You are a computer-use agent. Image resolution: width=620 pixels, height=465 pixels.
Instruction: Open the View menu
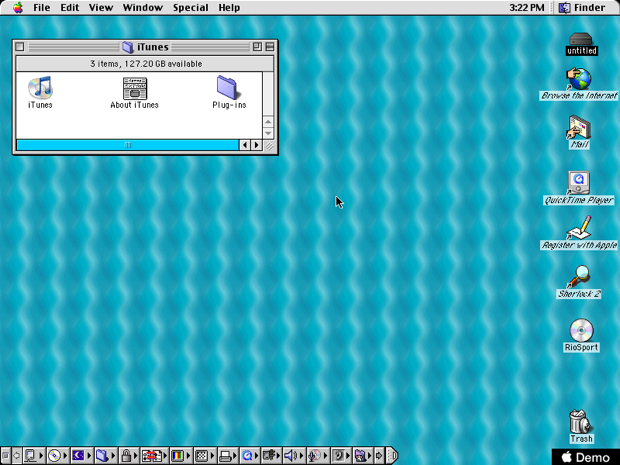pos(101,8)
